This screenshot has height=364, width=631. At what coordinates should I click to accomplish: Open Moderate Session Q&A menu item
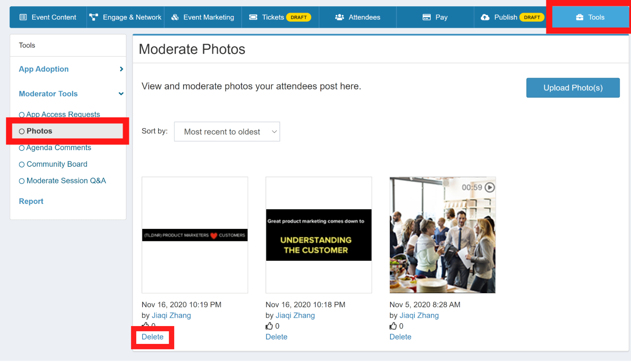(66, 181)
